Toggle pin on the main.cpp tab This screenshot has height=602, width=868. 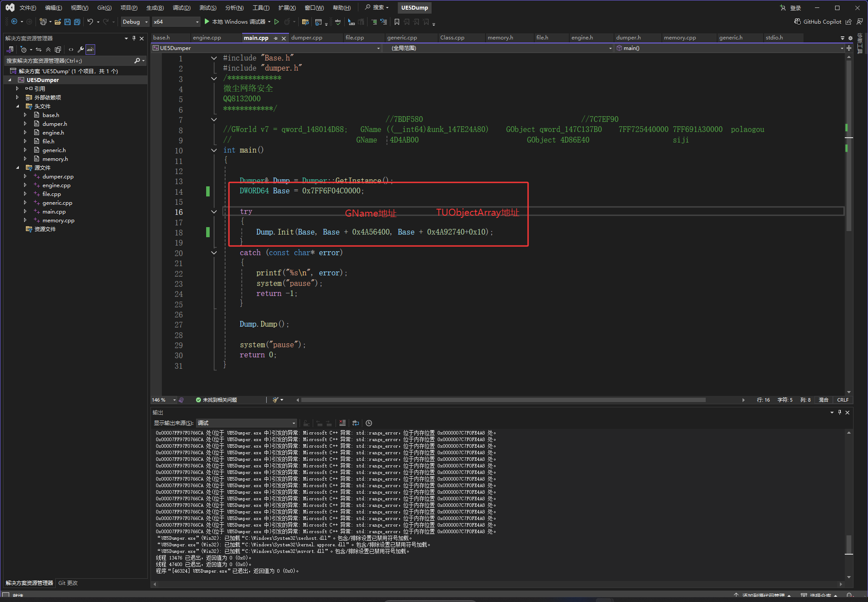point(276,38)
